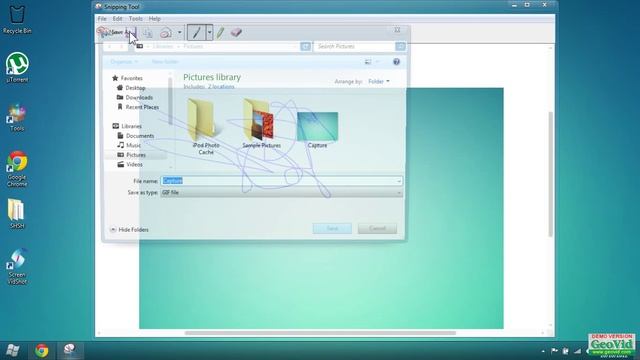Show hidden tray icons arrow
Viewport: 640px width, 360px height.
543,351
